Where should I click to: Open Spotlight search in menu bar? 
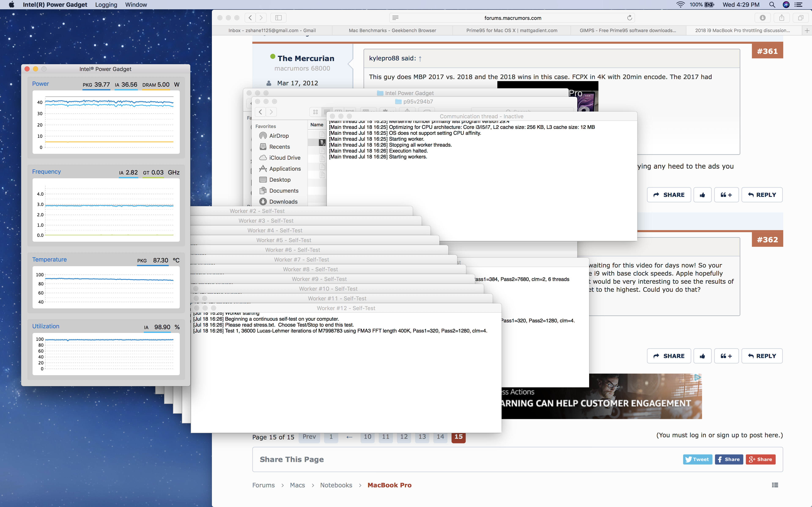(772, 5)
